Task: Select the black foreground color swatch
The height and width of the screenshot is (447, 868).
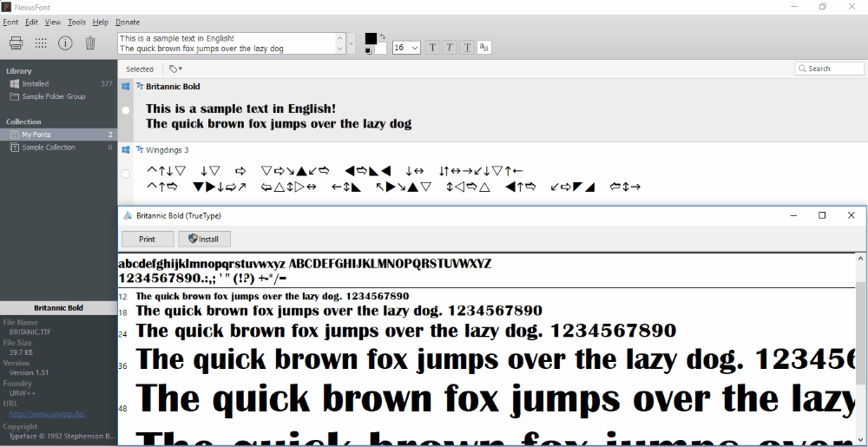Action: click(x=371, y=38)
